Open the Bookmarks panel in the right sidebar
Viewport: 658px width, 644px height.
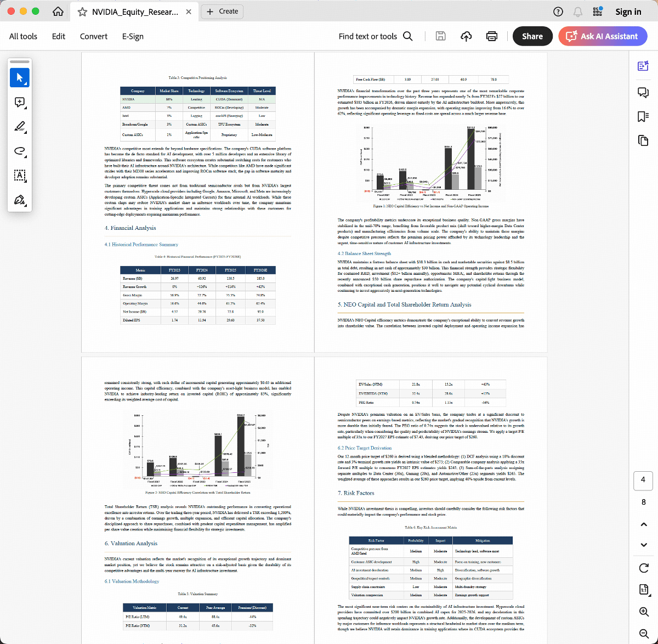643,116
